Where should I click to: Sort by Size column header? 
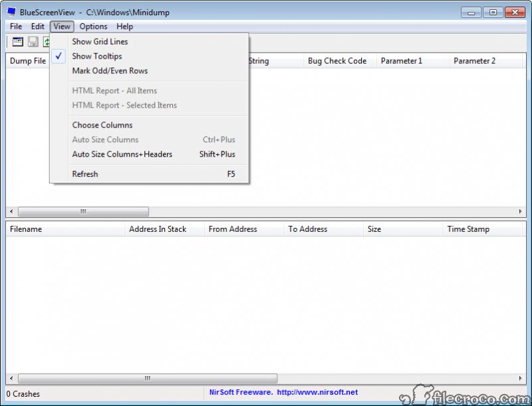click(x=403, y=229)
